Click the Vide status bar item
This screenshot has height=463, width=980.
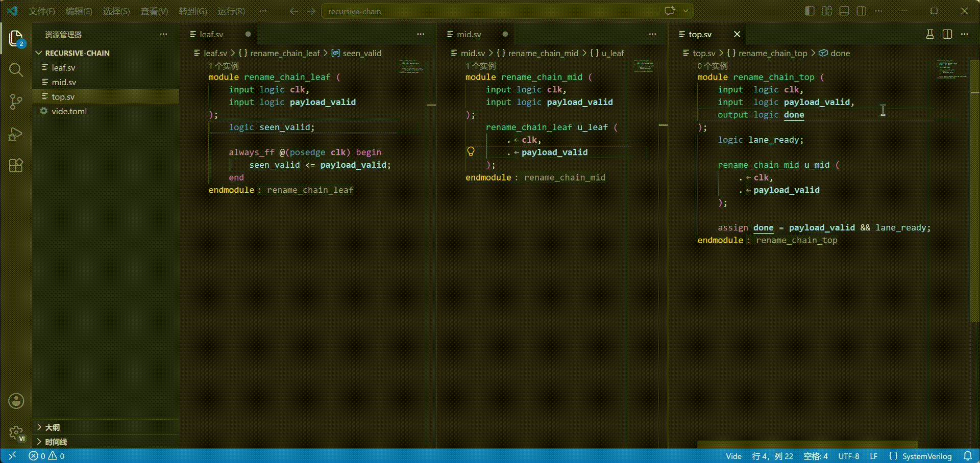(733, 456)
